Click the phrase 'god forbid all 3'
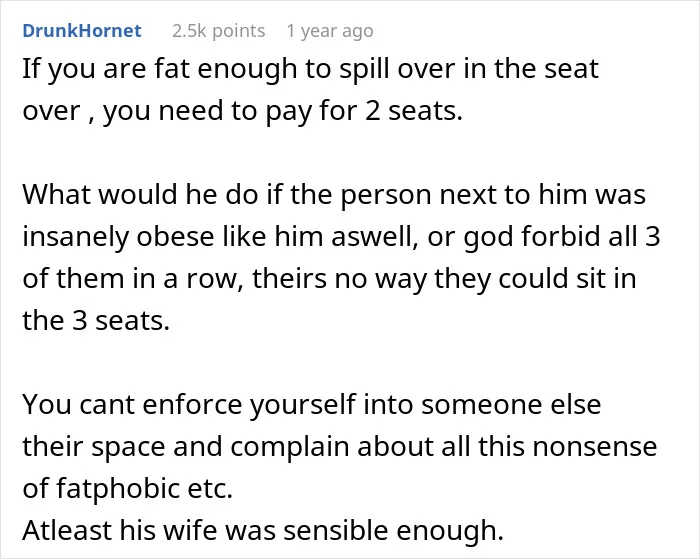Image resolution: width=700 pixels, height=559 pixels. pos(562,238)
